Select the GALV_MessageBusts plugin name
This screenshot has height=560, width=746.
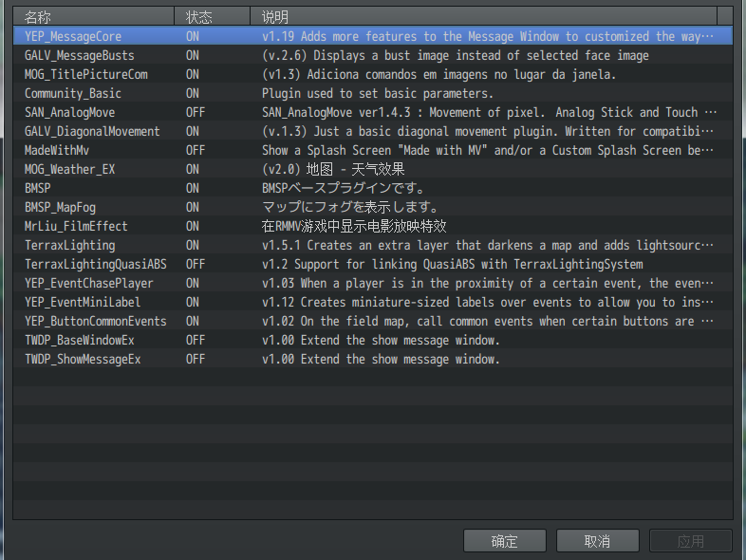(x=80, y=55)
